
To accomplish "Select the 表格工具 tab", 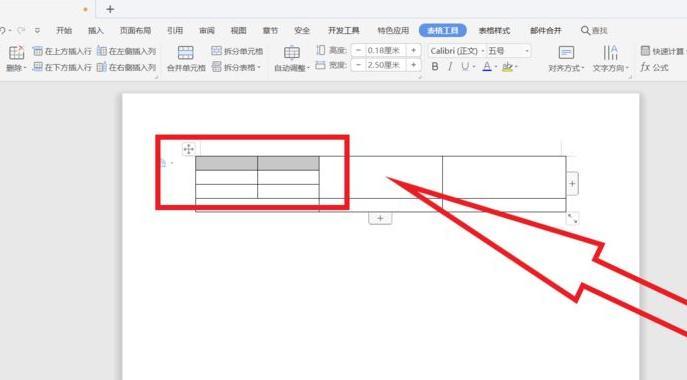I will tap(443, 30).
